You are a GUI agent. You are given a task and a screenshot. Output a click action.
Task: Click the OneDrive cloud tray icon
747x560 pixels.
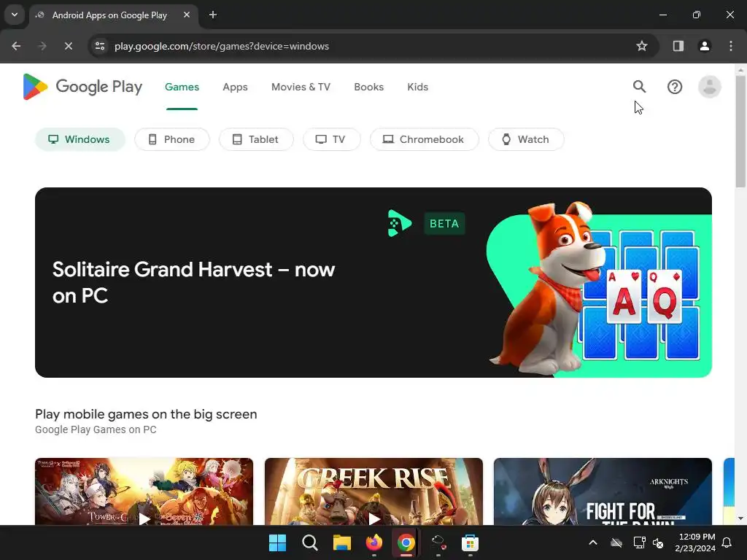tap(616, 542)
